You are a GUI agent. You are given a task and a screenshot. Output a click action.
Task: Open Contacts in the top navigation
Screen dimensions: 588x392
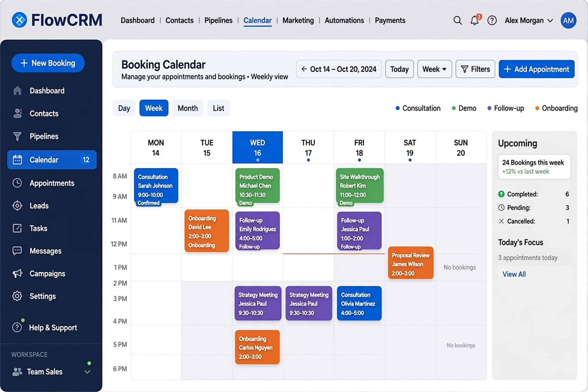[179, 21]
